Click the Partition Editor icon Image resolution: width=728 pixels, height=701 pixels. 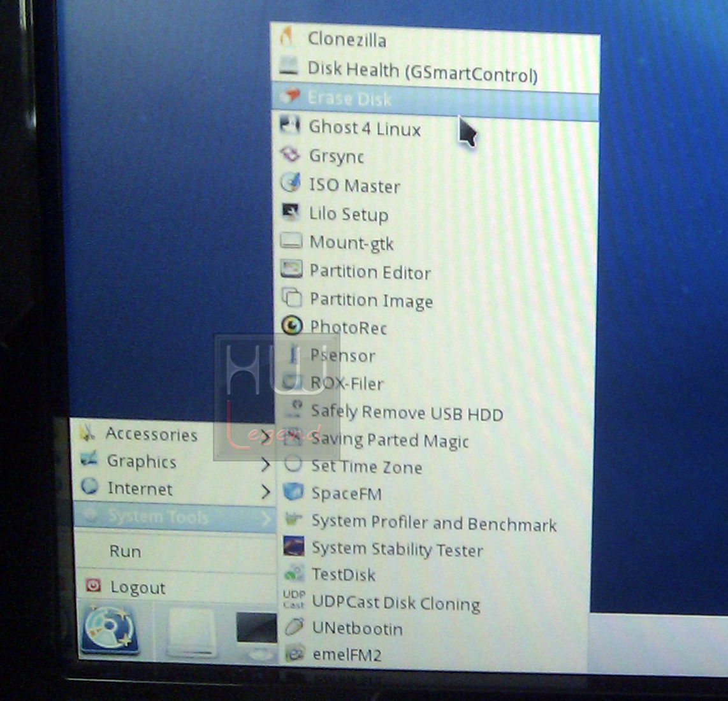tap(291, 269)
